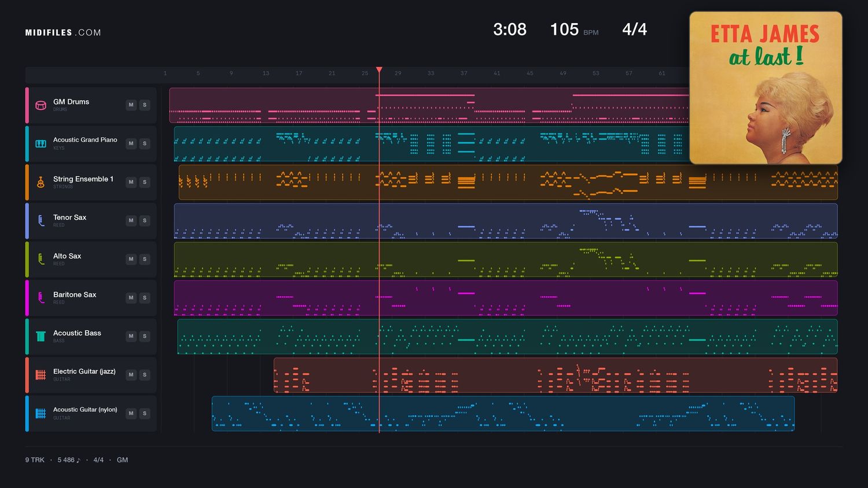Select the Baritone Sax track name
The height and width of the screenshot is (488, 868).
75,294
